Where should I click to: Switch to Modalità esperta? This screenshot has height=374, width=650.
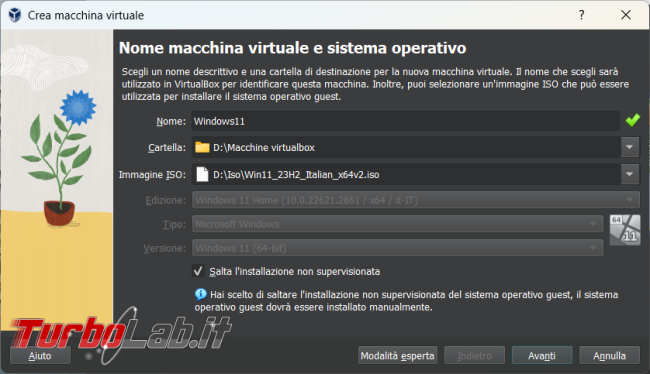click(x=398, y=356)
